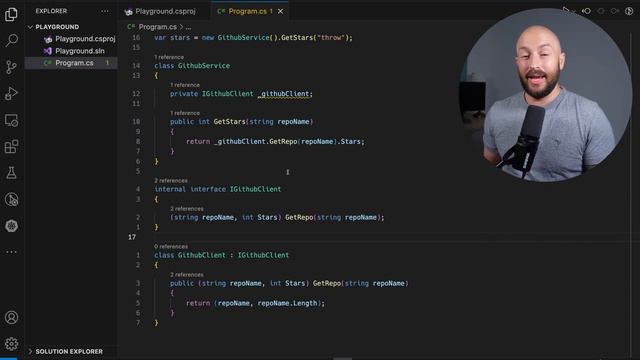Click the go back history icon in editor toolbar

586,11
